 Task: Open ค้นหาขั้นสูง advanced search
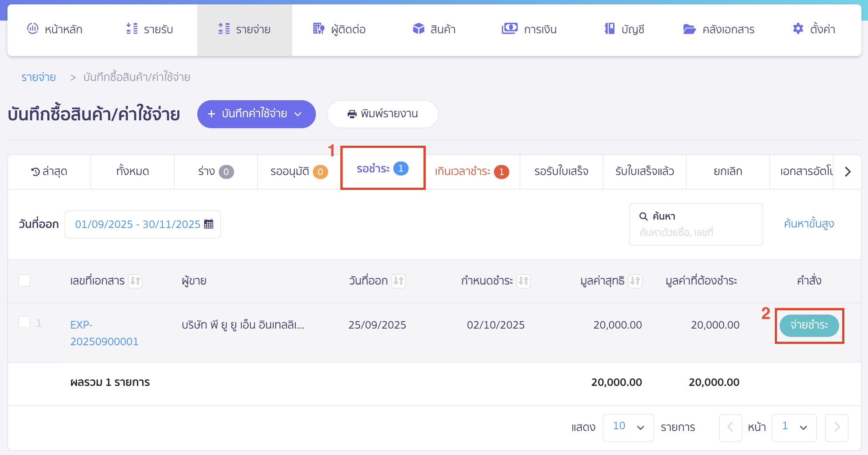point(809,224)
